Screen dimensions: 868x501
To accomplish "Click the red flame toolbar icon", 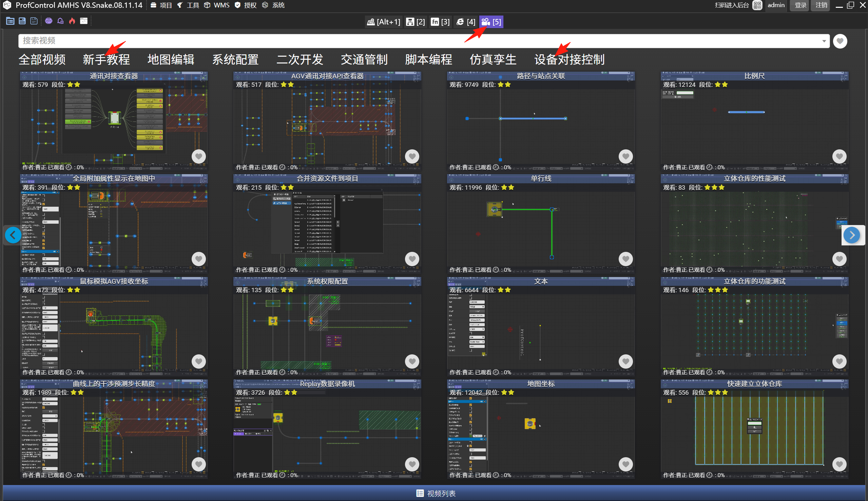I will click(x=72, y=21).
